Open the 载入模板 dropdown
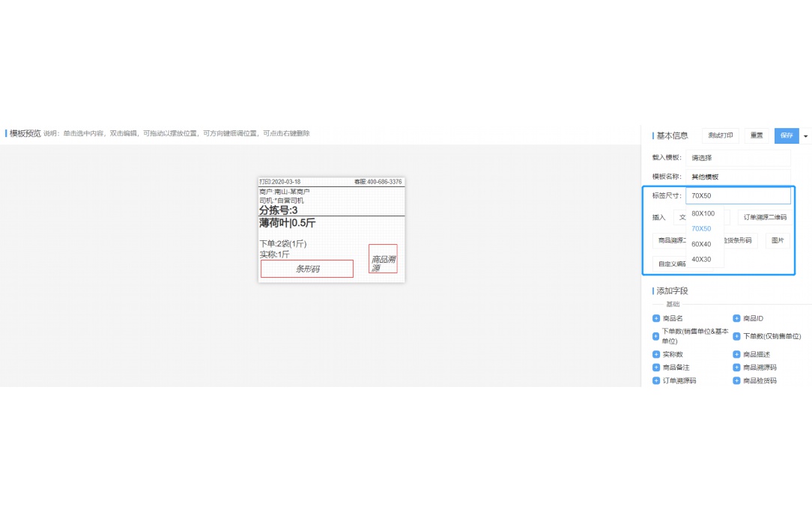Screen dimensions: 812x512 pyautogui.click(x=737, y=159)
